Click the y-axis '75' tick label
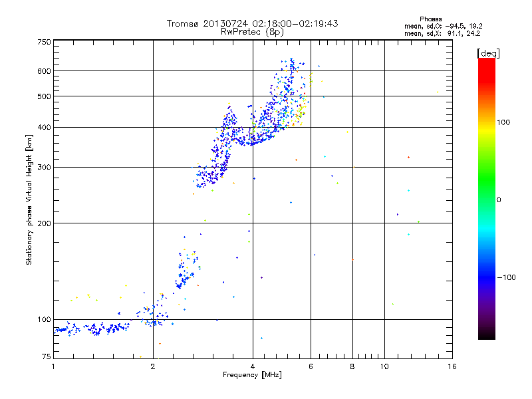 [47, 356]
